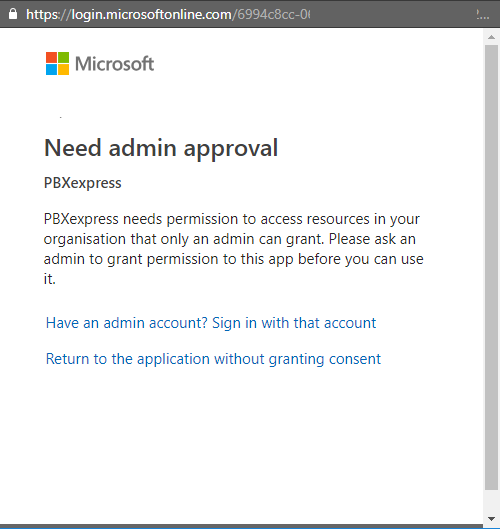The height and width of the screenshot is (529, 500).
Task: Click the PBXexpress app name label
Action: pos(83,183)
